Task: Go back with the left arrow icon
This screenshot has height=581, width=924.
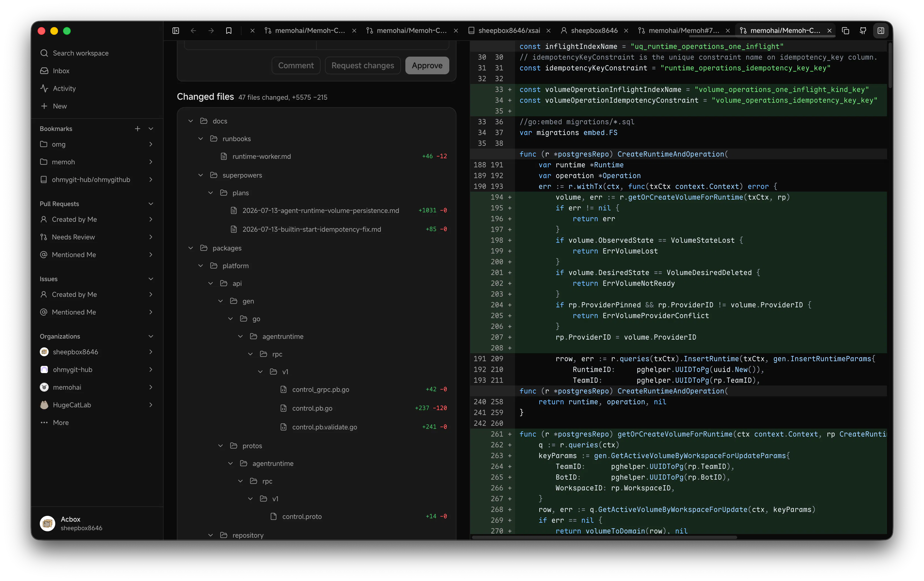Action: (x=193, y=31)
